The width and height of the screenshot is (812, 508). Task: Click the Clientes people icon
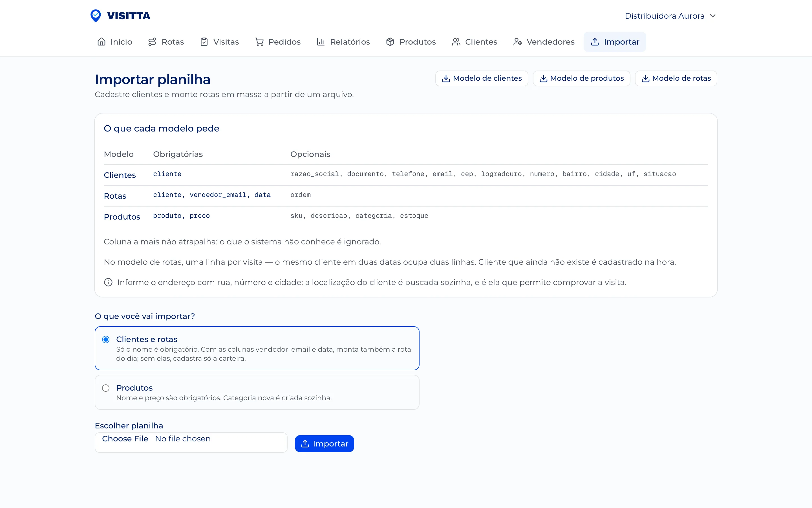(x=456, y=42)
